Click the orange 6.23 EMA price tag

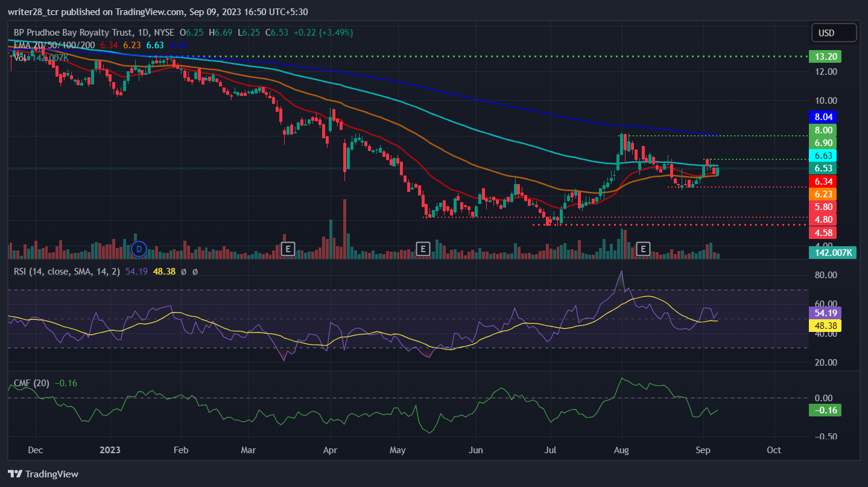[x=824, y=194]
